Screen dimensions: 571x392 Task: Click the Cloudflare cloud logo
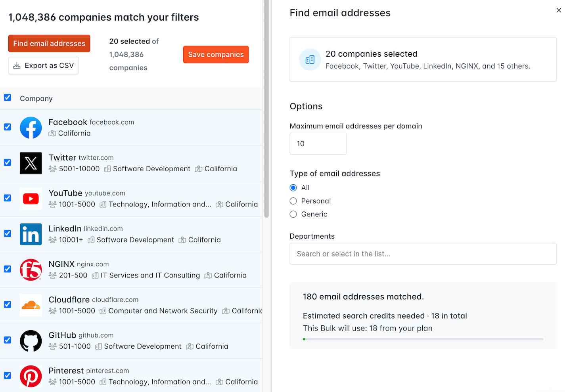31,305
